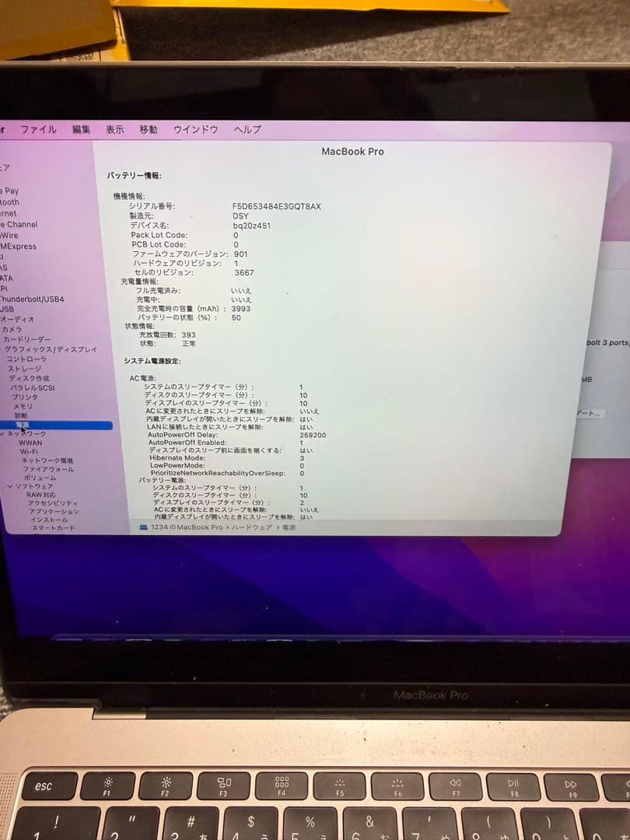630x840 pixels.
Task: Select メモリ in the sidebar
Action: pyautogui.click(x=23, y=406)
